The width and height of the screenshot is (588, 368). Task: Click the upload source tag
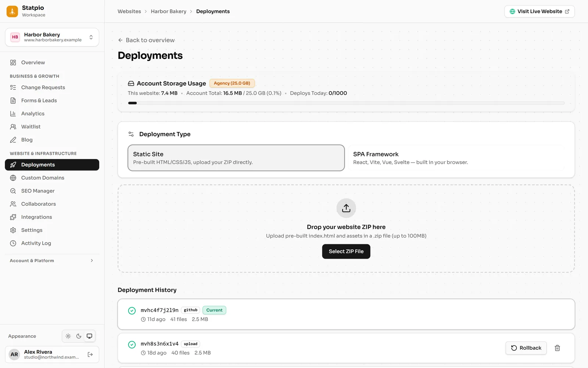[190, 344]
